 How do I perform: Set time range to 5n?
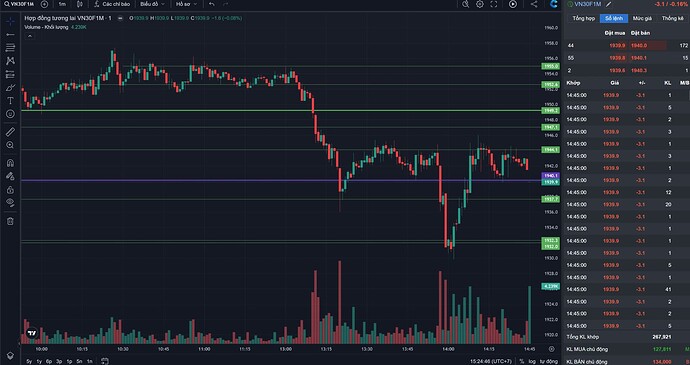point(79,361)
